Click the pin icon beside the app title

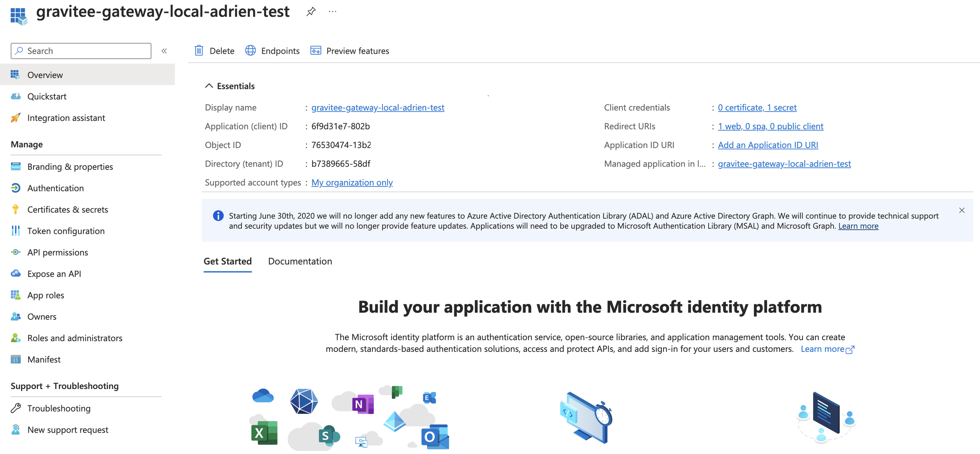click(x=311, y=12)
